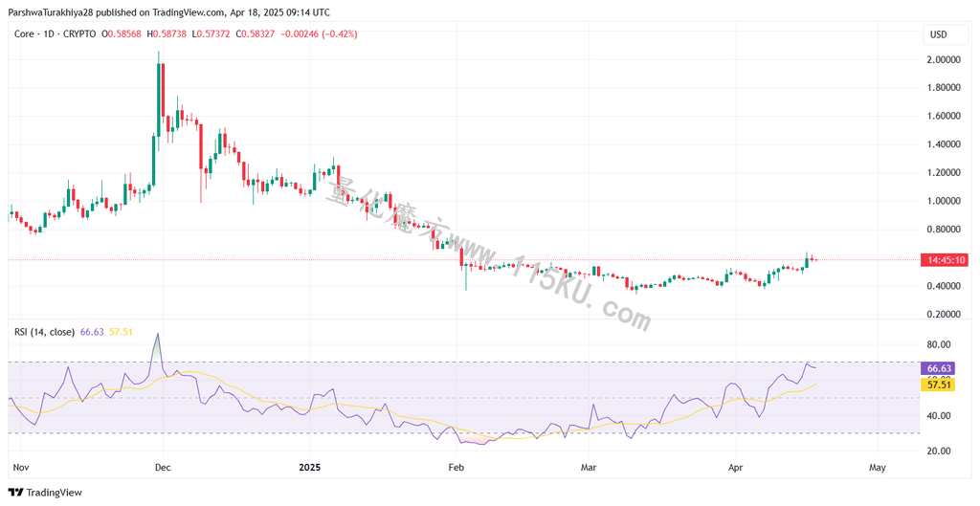Click the TradingView logo at bottom left

tap(44, 493)
